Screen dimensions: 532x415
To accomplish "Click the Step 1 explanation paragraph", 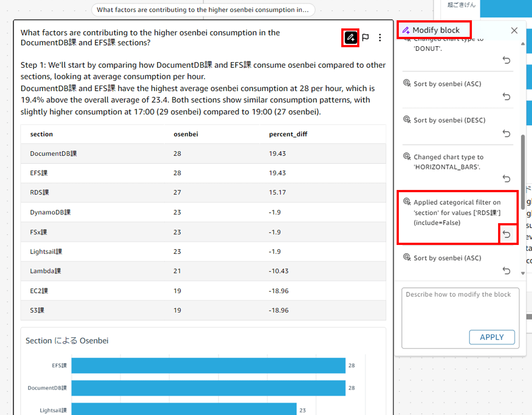I will tap(203, 88).
